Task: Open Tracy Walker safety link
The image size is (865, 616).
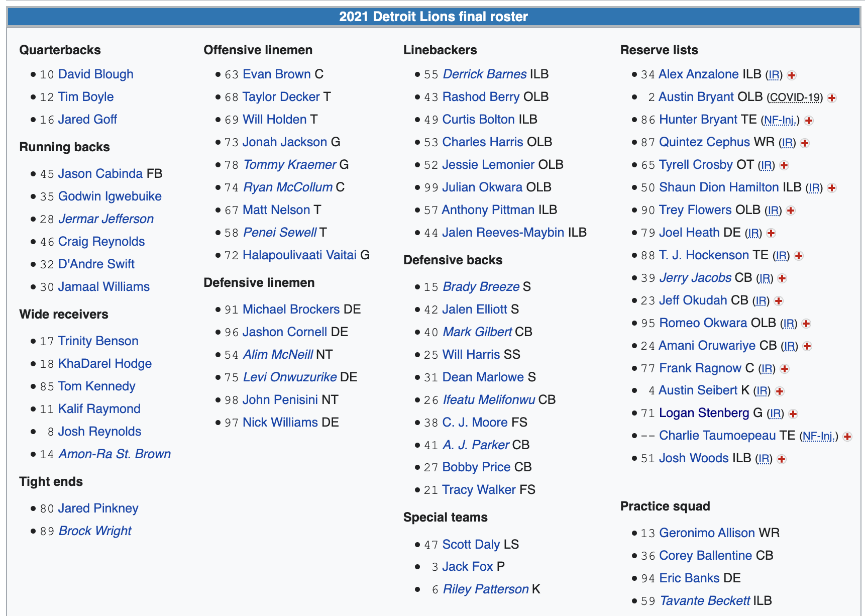Action: tap(479, 490)
